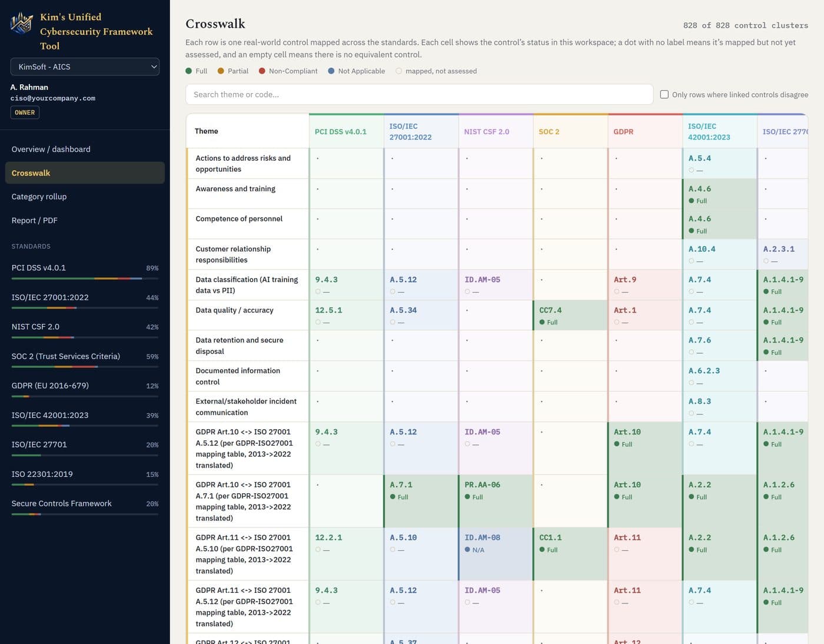The image size is (824, 644).
Task: Click the NIST CSF 2.0 column header
Action: (496, 131)
